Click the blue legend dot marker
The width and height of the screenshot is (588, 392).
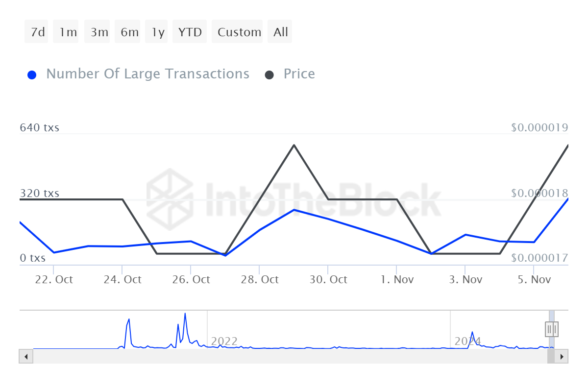pos(32,75)
